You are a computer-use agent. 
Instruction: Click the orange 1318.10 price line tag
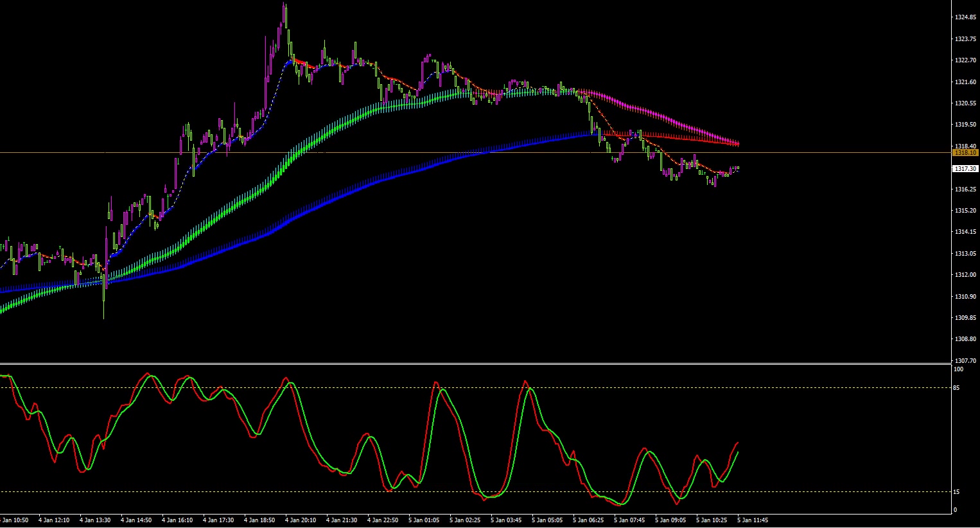point(965,153)
